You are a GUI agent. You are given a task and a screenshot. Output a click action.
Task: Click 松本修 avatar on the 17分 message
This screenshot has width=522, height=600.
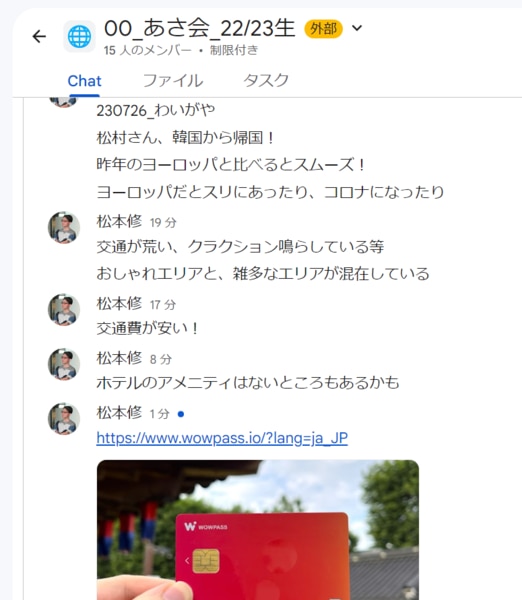[x=64, y=310]
